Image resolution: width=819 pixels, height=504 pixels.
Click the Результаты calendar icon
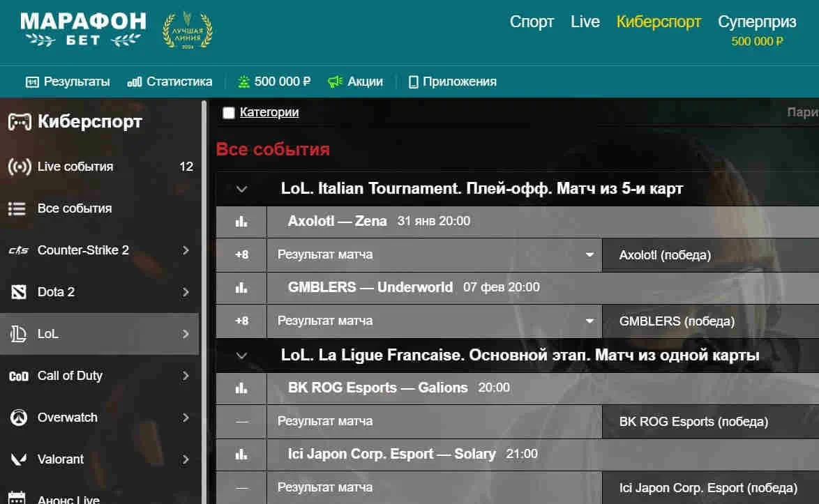tap(32, 82)
